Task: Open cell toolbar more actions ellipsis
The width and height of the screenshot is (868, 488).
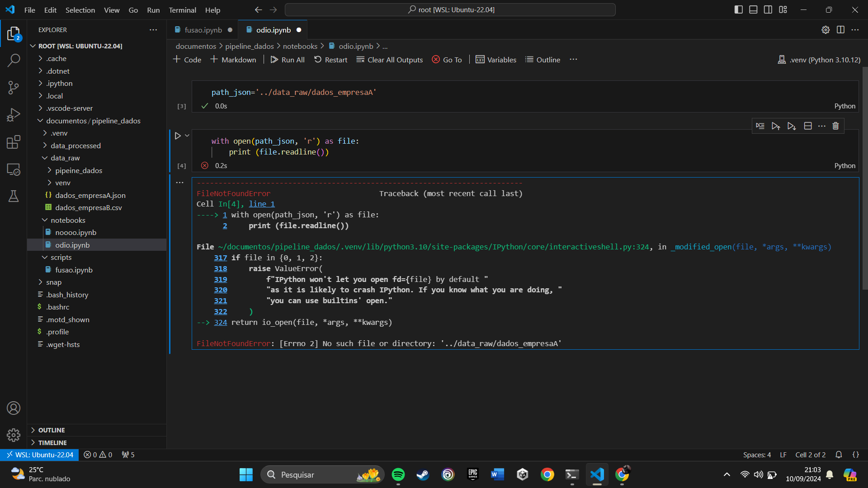Action: click(822, 126)
